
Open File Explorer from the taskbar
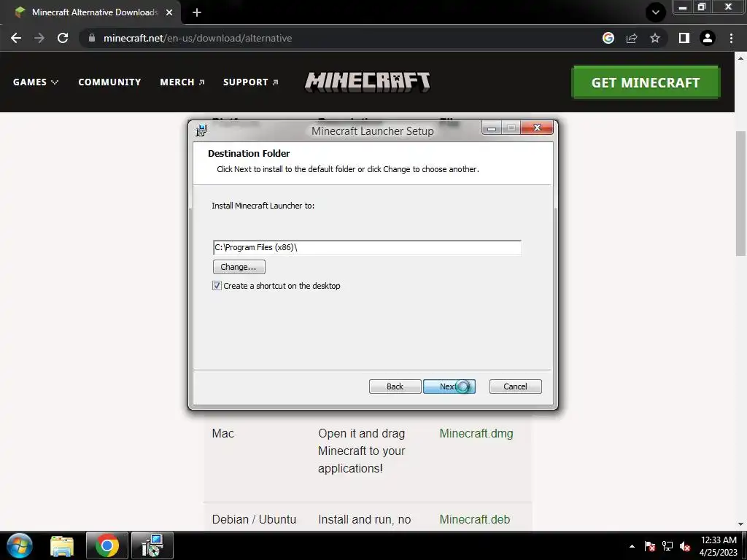(x=62, y=545)
